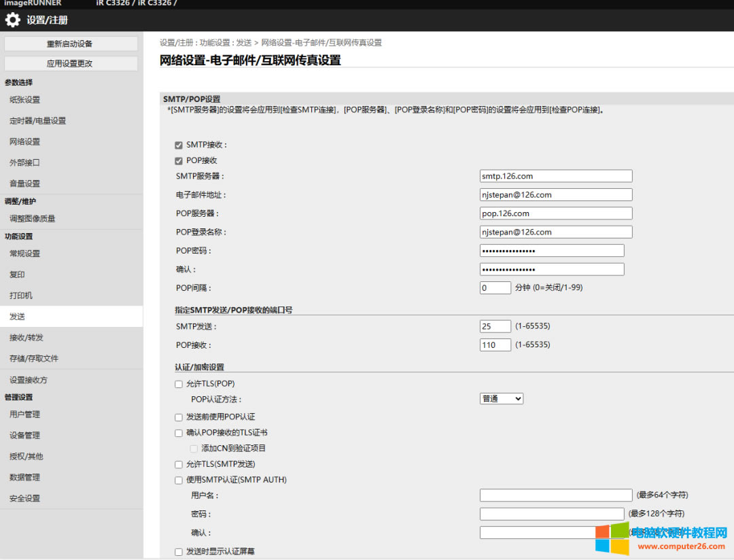This screenshot has height=560, width=734.
Task: Click the POP间隔 minutes field
Action: coord(495,287)
